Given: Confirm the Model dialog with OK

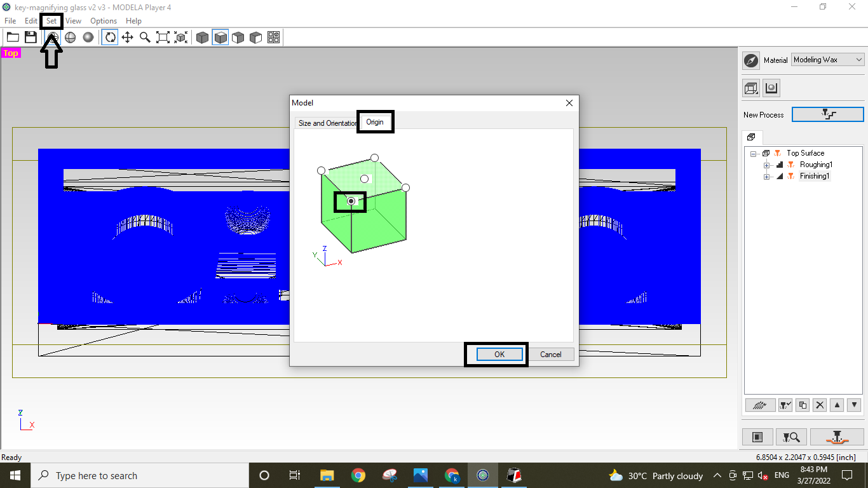Looking at the screenshot, I should [499, 355].
